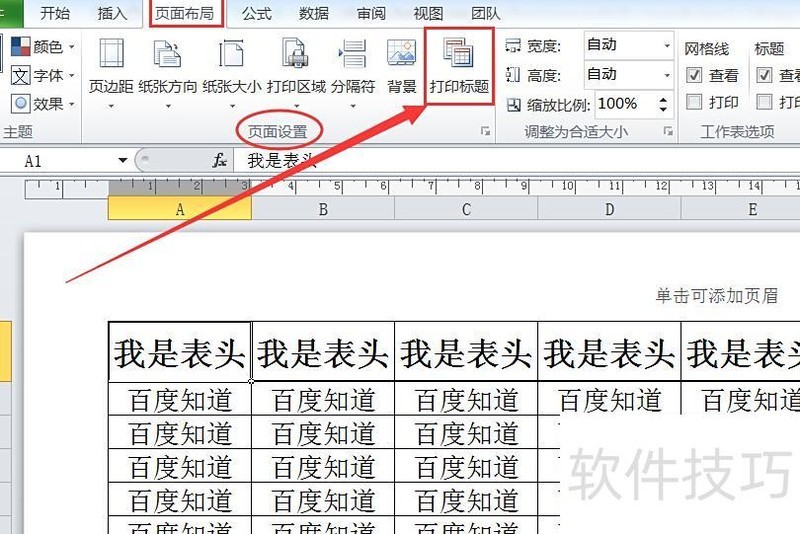The width and height of the screenshot is (800, 534).
Task: Open the theme Colors (颜色) button
Action: click(x=42, y=47)
